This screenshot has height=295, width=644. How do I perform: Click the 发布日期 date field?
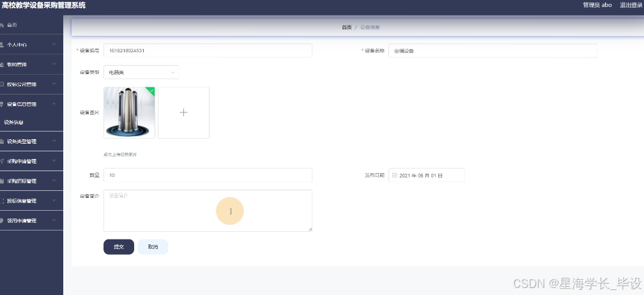427,175
